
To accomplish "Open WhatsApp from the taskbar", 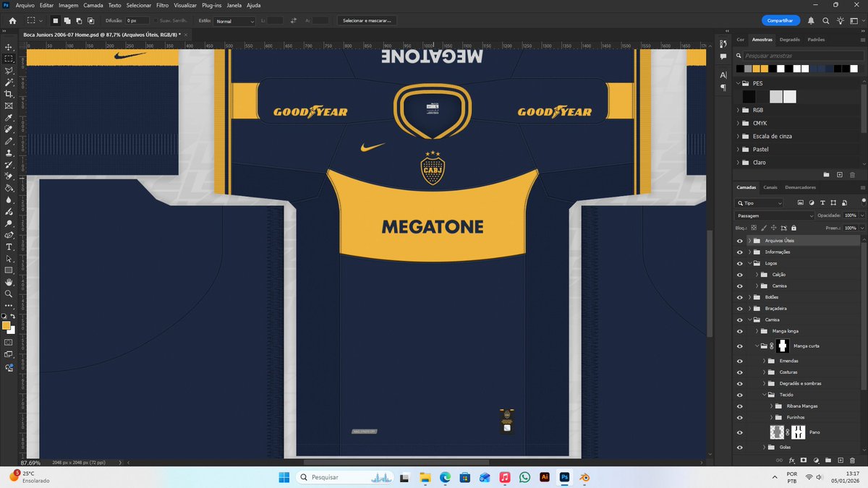I will pyautogui.click(x=524, y=477).
